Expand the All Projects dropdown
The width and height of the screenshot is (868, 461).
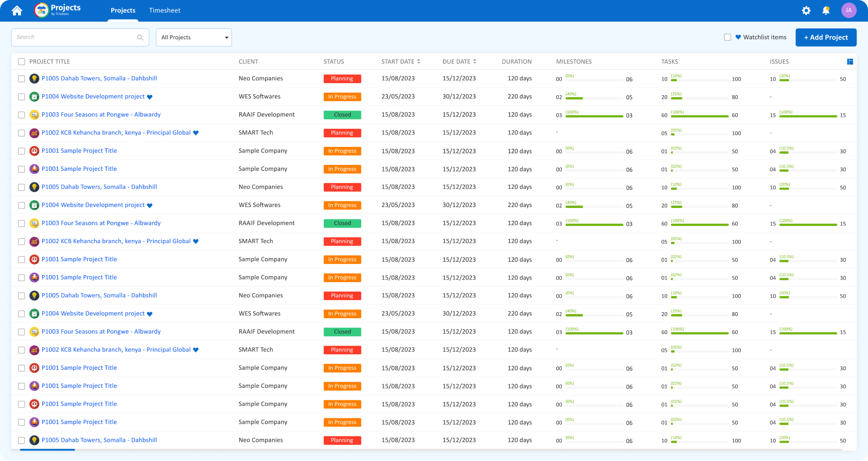[194, 38]
